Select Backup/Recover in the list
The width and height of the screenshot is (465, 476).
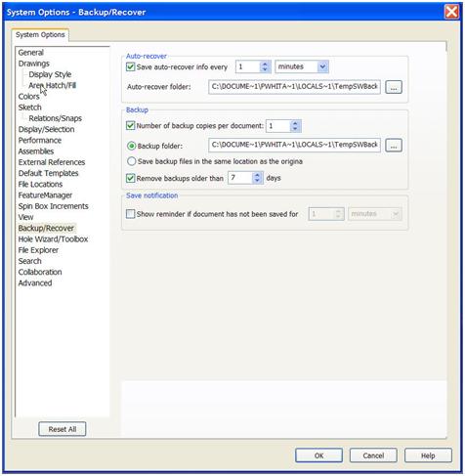click(x=46, y=228)
